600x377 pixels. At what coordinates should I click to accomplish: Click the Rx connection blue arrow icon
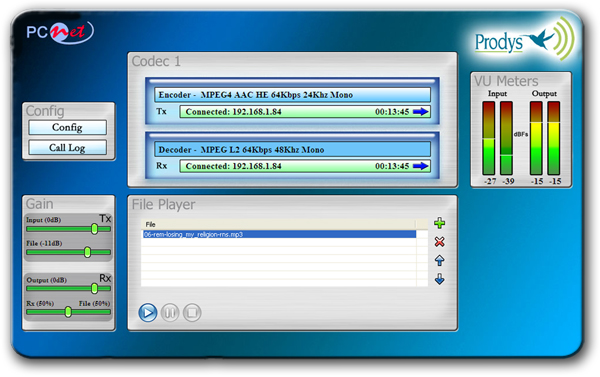[x=421, y=166]
